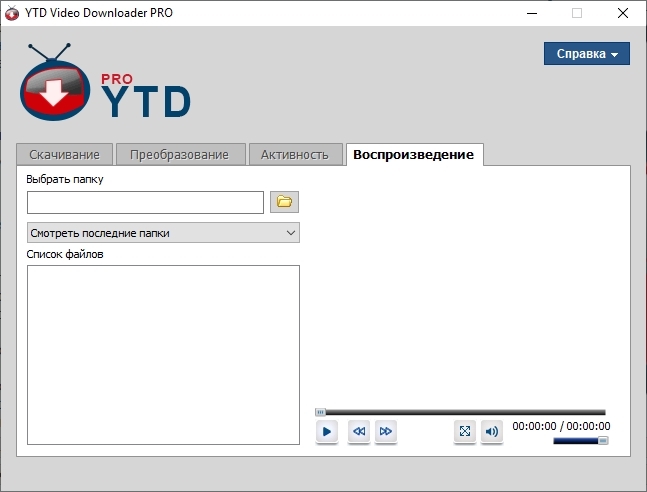The height and width of the screenshot is (492, 647).
Task: Click the volume level slider
Action: click(x=580, y=440)
